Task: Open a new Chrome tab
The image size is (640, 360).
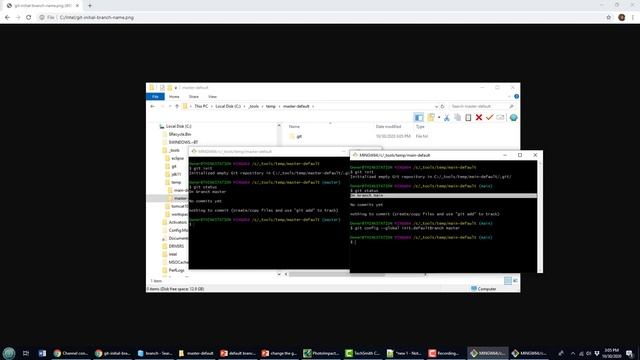Action: [90, 6]
